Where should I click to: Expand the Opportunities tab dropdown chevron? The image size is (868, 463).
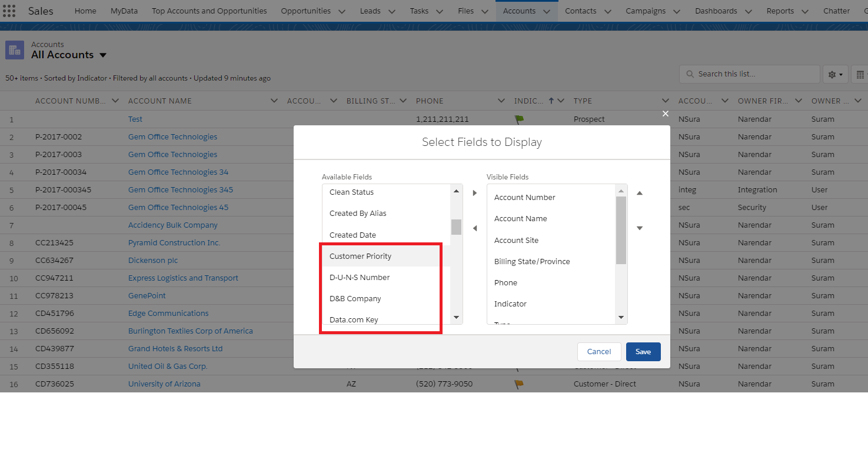[x=342, y=11]
